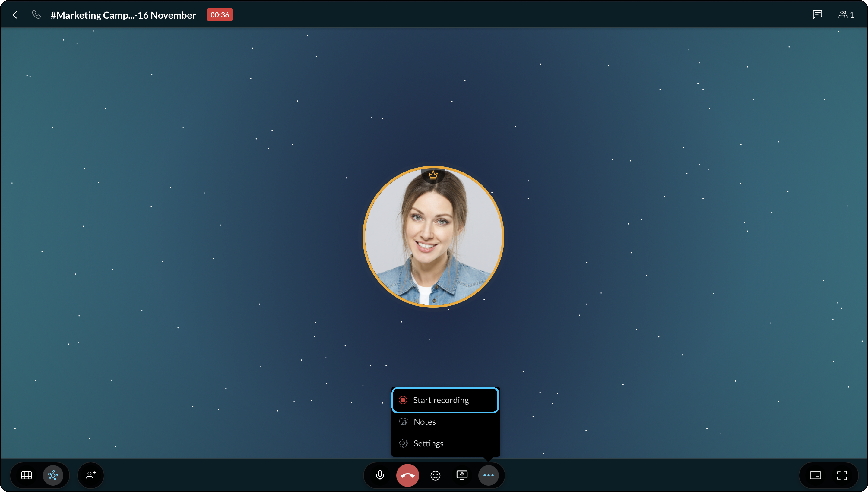Screen dimensions: 868x492
Task: Mute the microphone
Action: coord(380,475)
